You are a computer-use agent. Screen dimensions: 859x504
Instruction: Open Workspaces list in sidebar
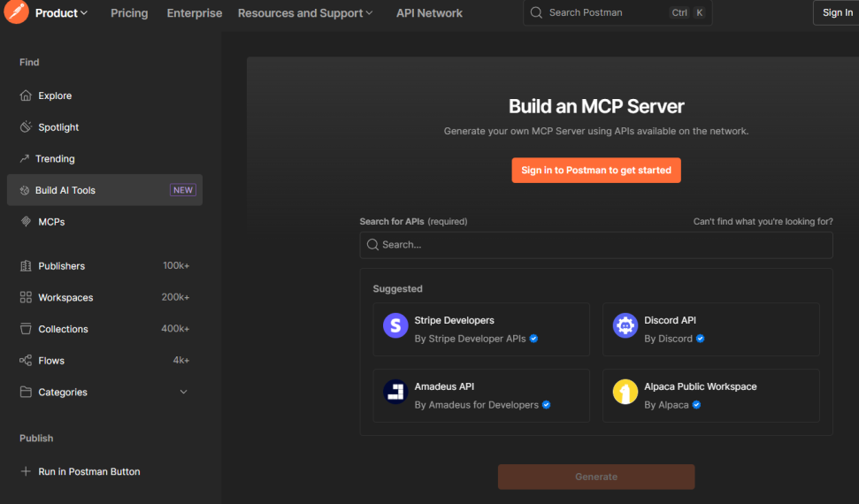click(104, 297)
